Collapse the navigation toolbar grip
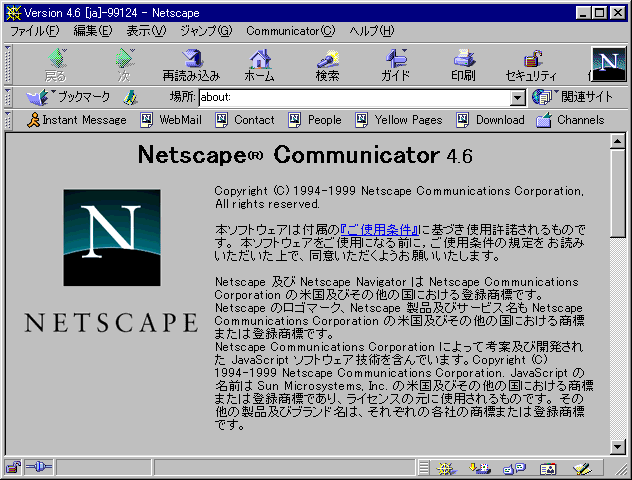Screen dimensions: 632x480 tap(8, 64)
